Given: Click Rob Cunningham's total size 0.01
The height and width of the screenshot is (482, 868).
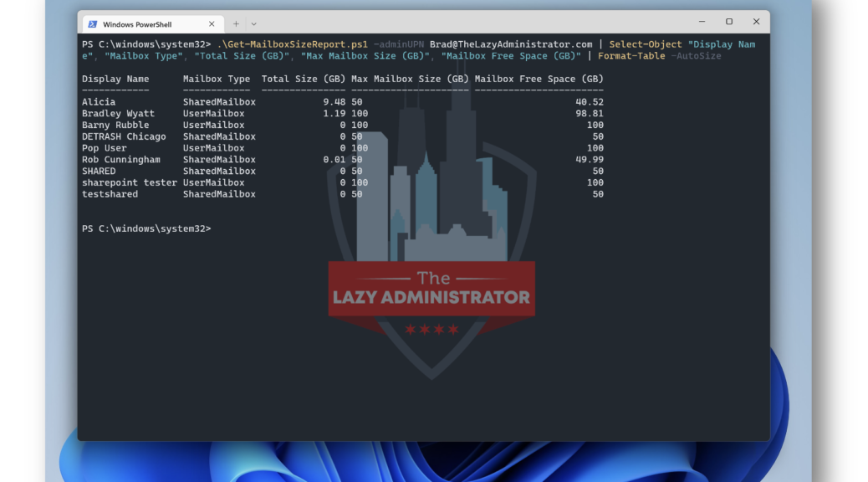Looking at the screenshot, I should coord(334,160).
